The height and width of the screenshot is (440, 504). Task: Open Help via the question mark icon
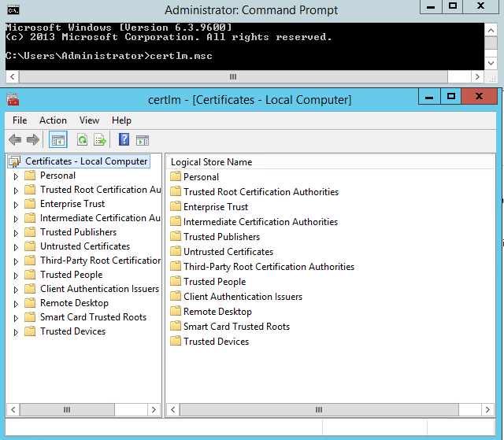124,140
